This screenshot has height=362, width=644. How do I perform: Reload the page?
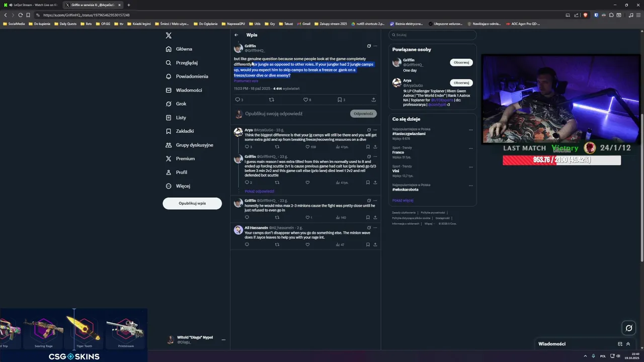20,15
